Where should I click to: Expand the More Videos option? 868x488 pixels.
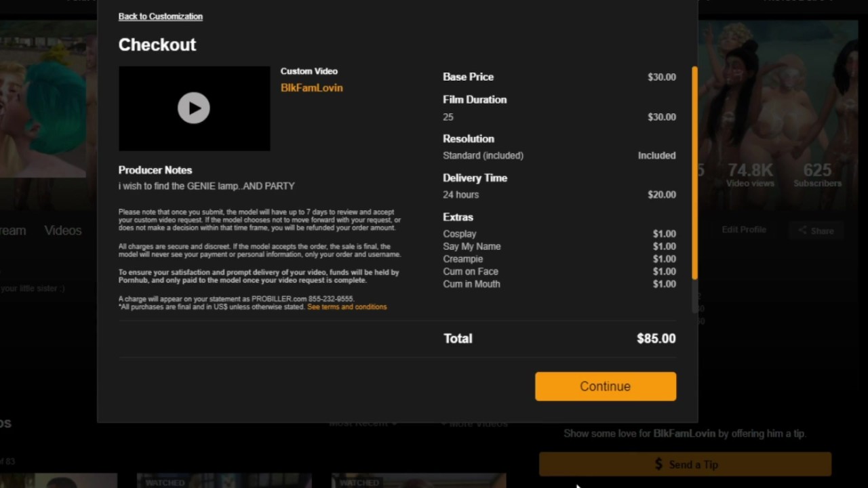(x=474, y=424)
